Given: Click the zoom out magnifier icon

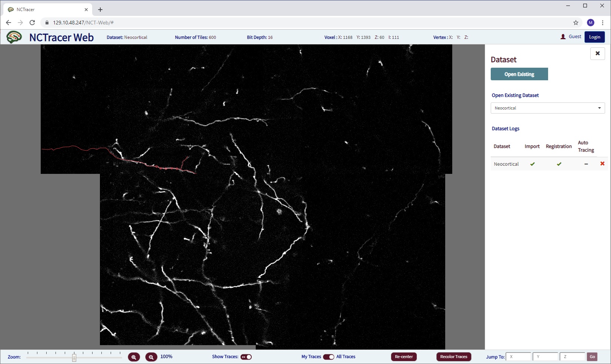Looking at the screenshot, I should (151, 357).
